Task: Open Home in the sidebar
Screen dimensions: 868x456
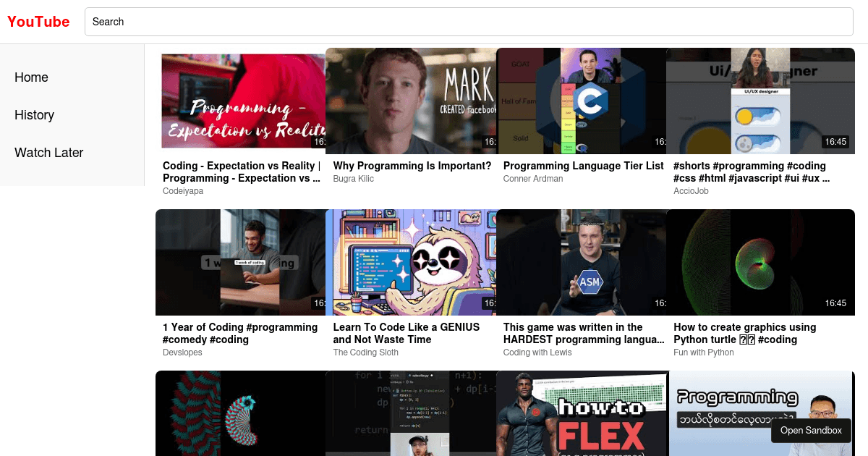Action: pyautogui.click(x=32, y=77)
